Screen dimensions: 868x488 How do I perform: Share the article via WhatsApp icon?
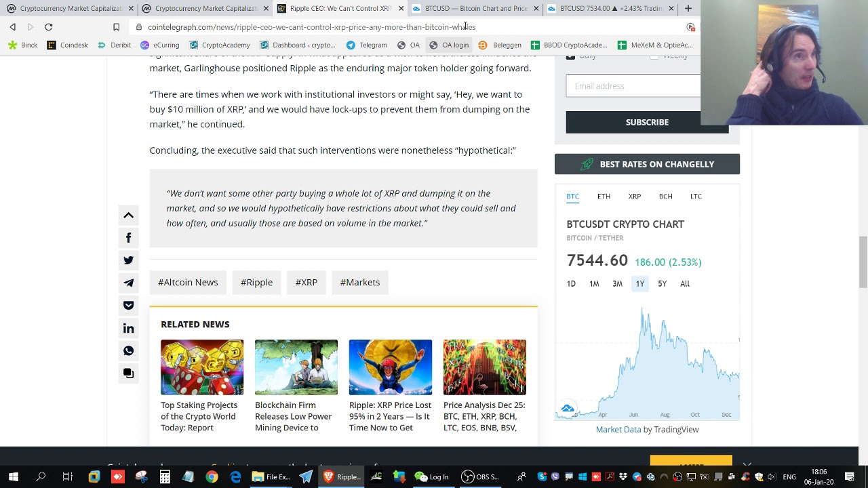coord(128,350)
